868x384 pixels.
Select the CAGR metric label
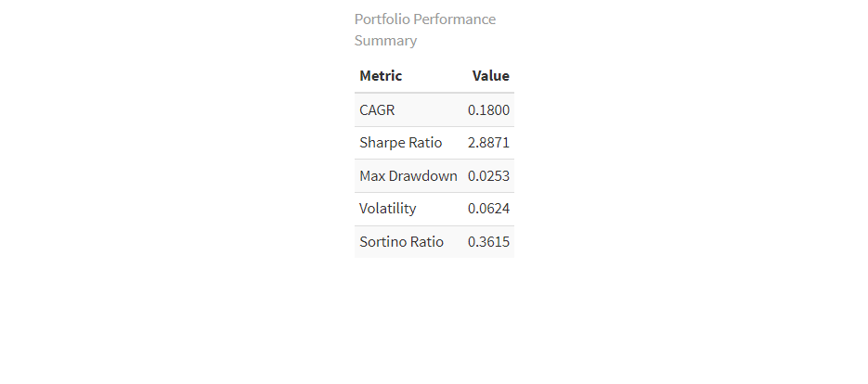[x=377, y=110]
